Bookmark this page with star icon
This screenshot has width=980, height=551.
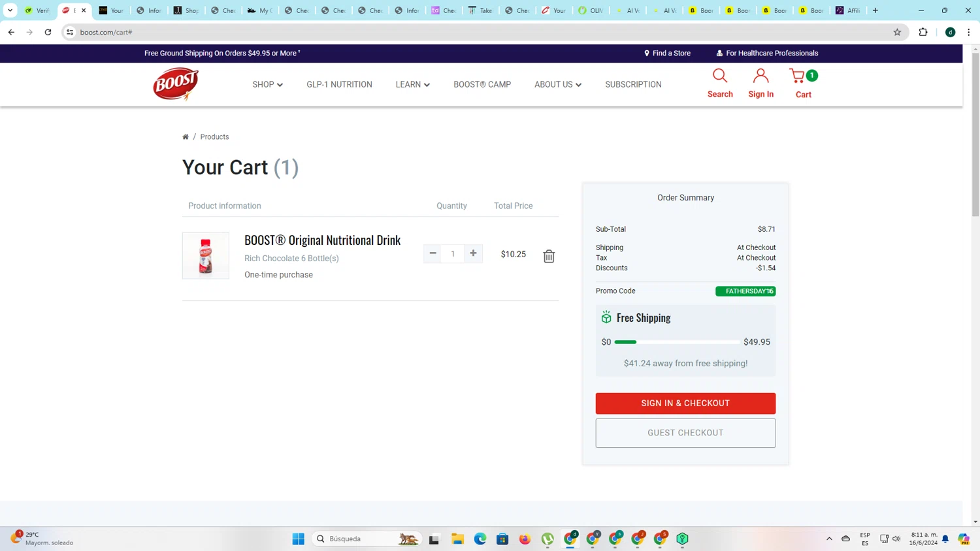(x=897, y=32)
